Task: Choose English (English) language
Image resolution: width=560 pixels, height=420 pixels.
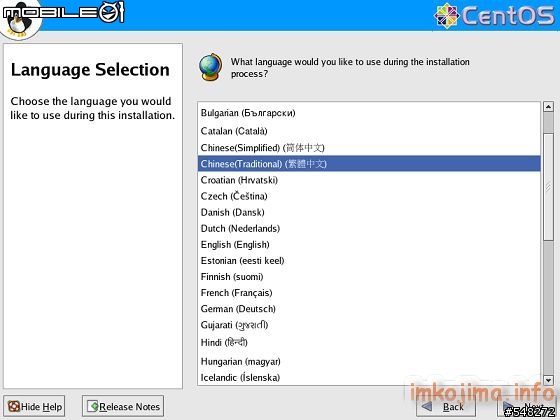Action: (369, 245)
